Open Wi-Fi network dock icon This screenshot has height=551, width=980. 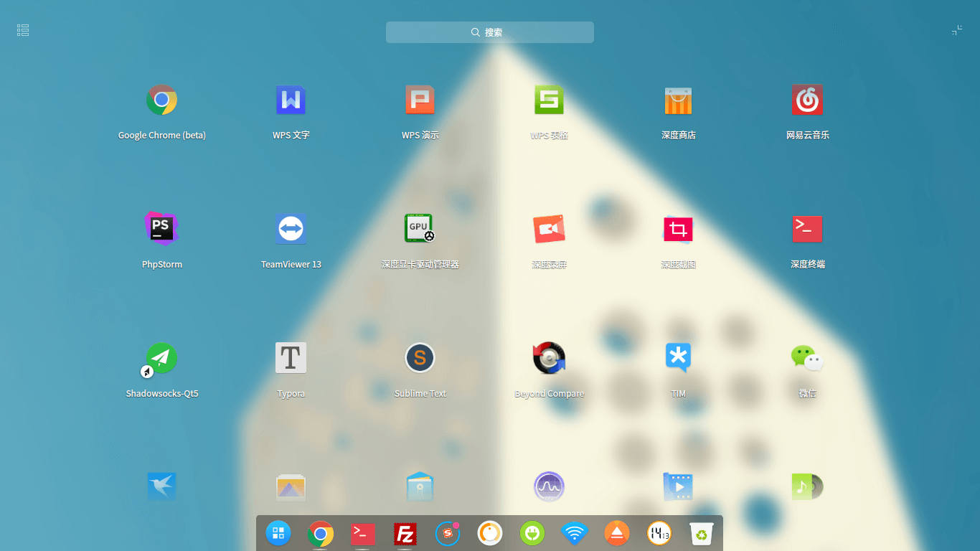coord(575,533)
